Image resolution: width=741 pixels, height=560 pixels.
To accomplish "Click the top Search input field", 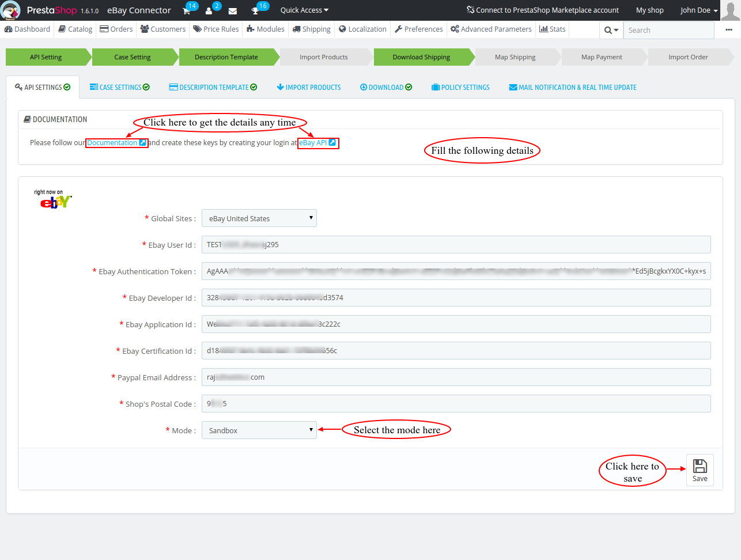I will 668,30.
